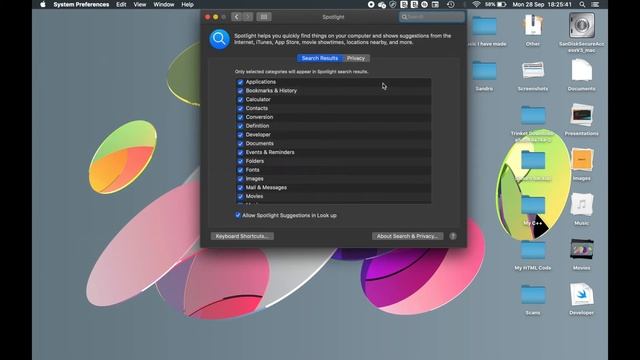Toggle the Developer checkbox

pyautogui.click(x=240, y=135)
